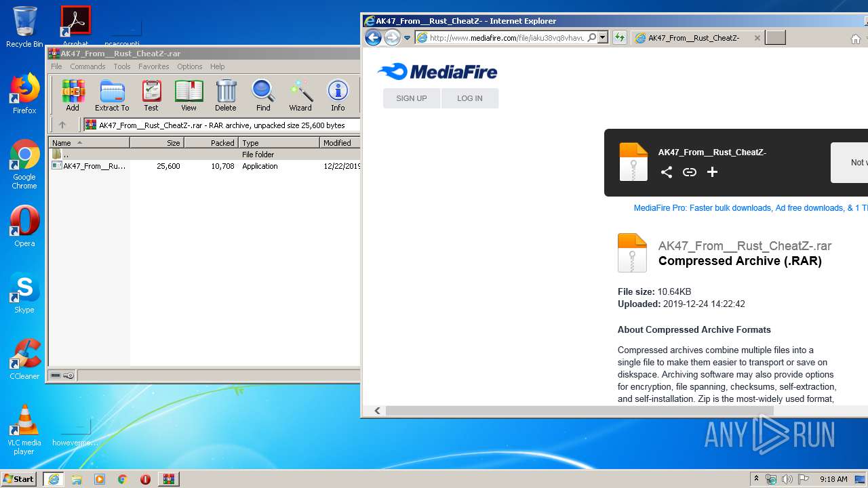Show hidden system tray icons
868x488 pixels.
[x=757, y=479]
